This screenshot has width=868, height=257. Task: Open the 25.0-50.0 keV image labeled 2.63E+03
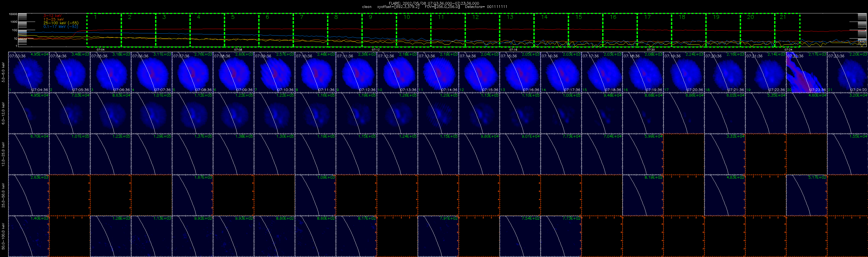pyautogui.click(x=29, y=195)
